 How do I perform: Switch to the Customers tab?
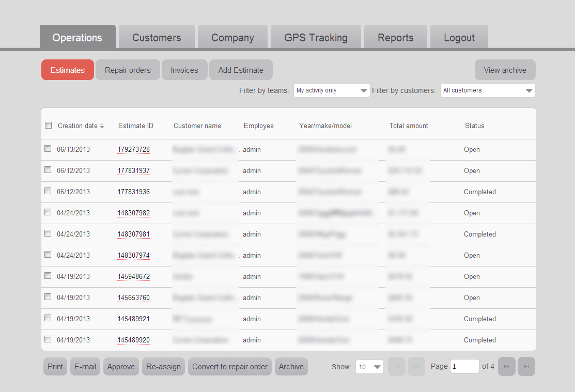coord(156,37)
